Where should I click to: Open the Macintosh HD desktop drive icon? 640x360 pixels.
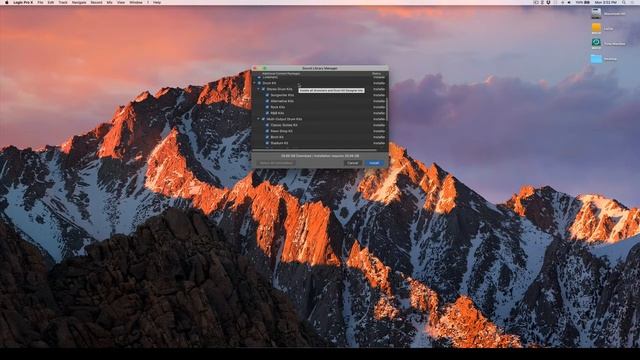(x=596, y=13)
